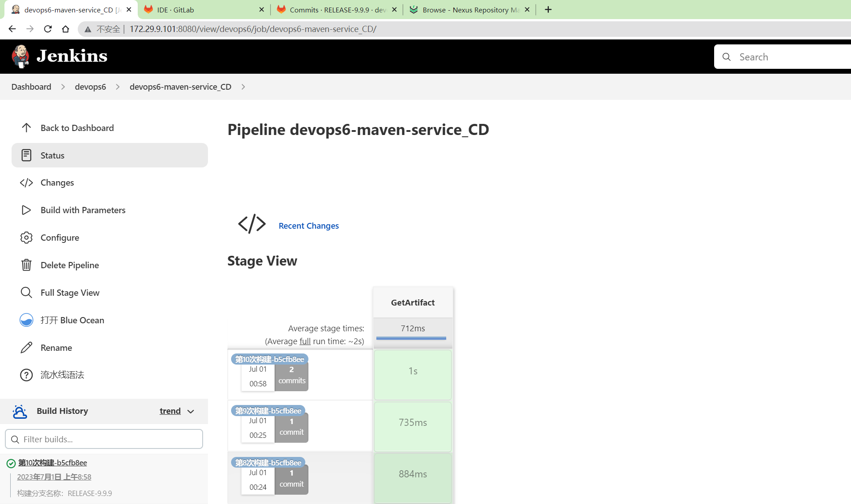Click the success status icon of build 10
Screen dimensions: 851x504
(x=11, y=464)
